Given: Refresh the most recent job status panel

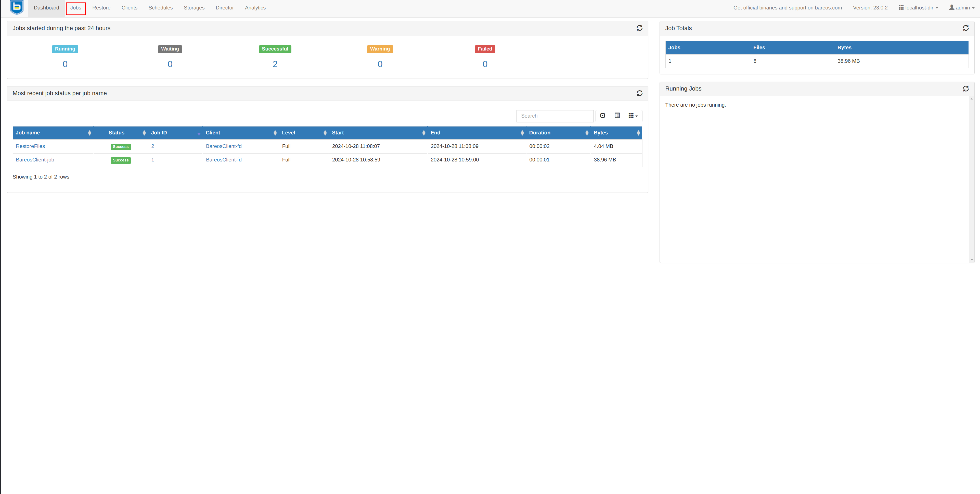Looking at the screenshot, I should 639,93.
